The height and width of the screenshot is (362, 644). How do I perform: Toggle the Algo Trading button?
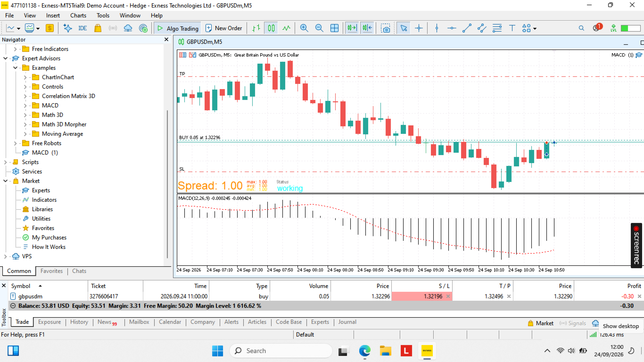178,28
